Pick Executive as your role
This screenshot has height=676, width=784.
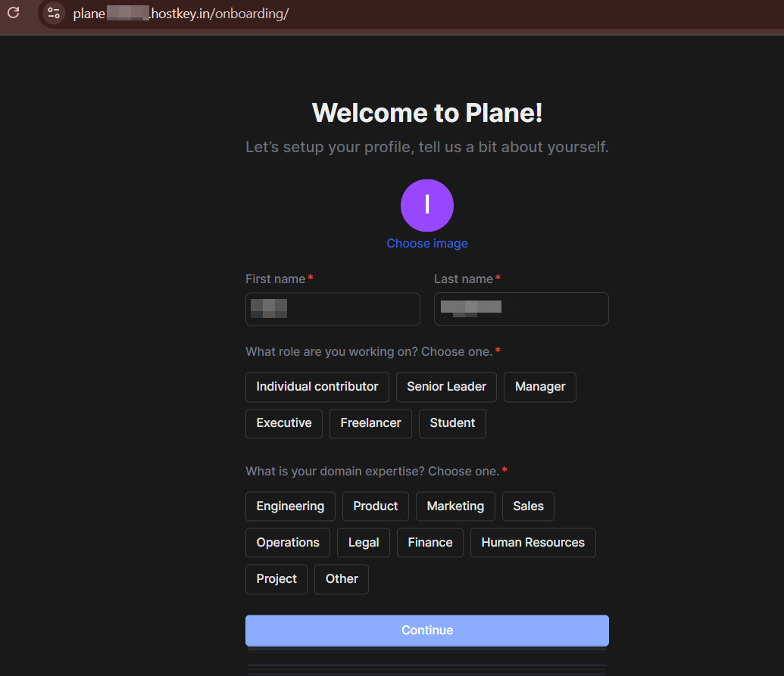coord(283,423)
